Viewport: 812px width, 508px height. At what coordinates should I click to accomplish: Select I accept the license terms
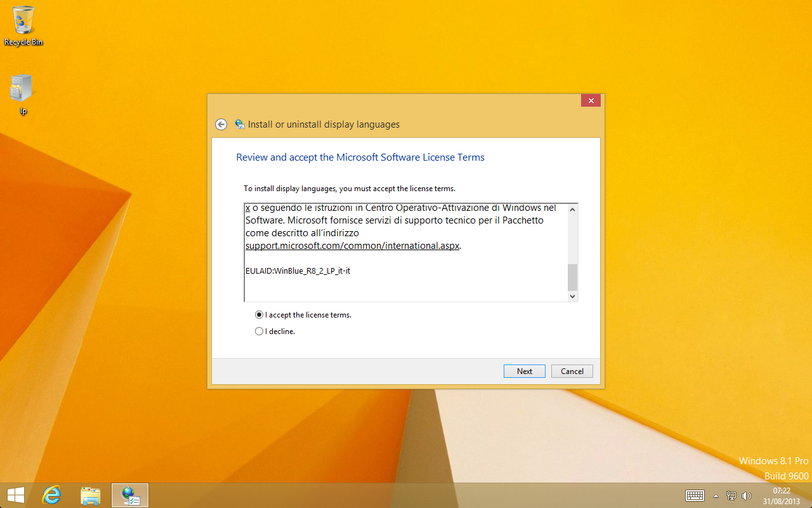coord(303,315)
